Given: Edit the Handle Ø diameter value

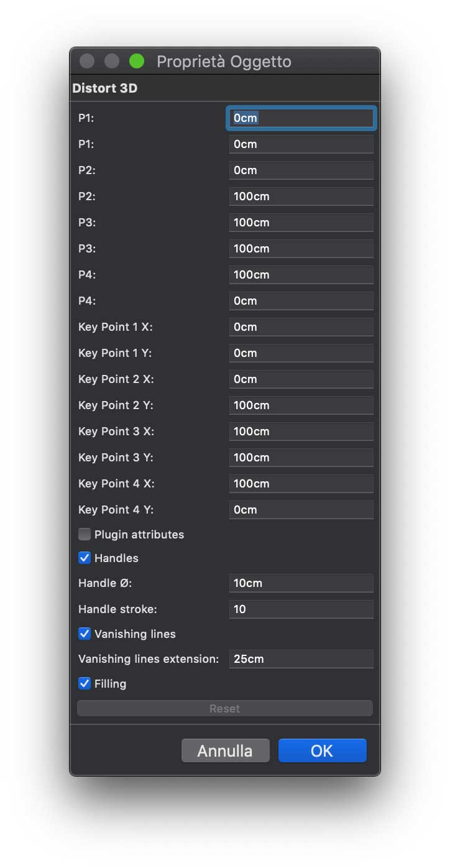Looking at the screenshot, I should (301, 583).
